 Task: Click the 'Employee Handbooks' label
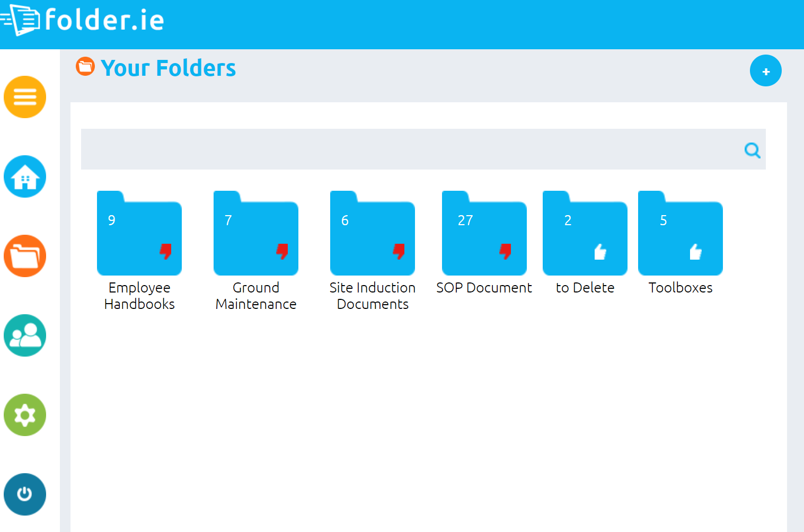[x=139, y=296]
